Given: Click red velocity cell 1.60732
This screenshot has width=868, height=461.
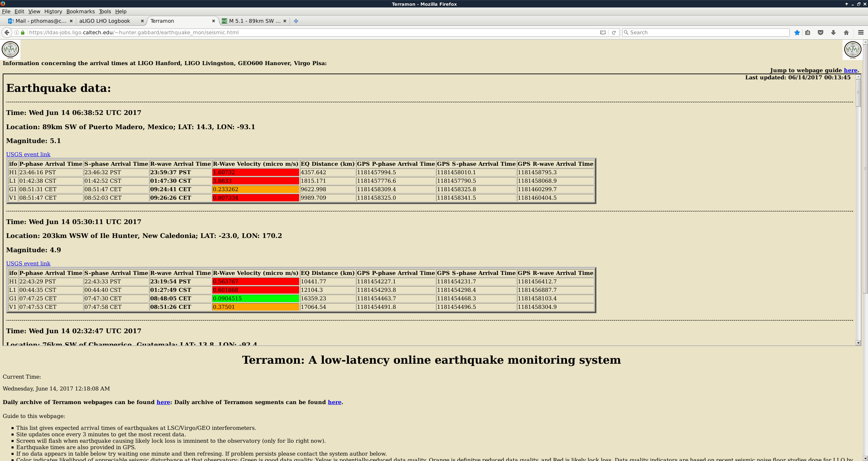Looking at the screenshot, I should pyautogui.click(x=256, y=173).
